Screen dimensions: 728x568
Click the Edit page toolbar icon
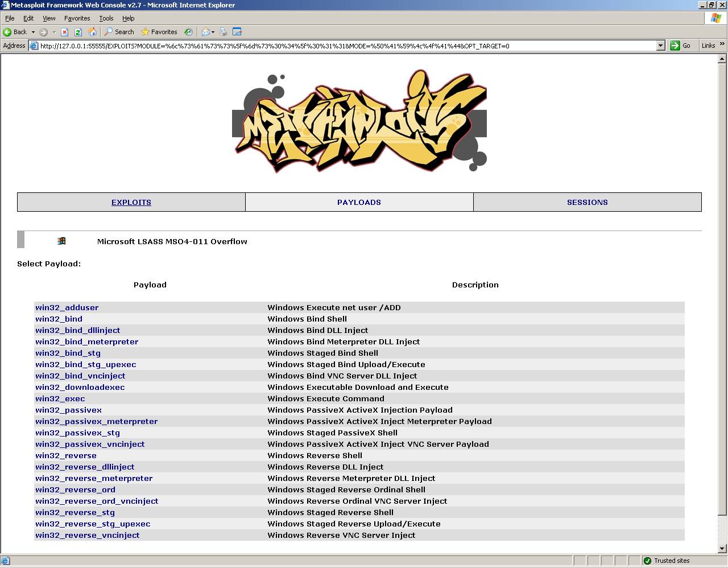point(237,32)
